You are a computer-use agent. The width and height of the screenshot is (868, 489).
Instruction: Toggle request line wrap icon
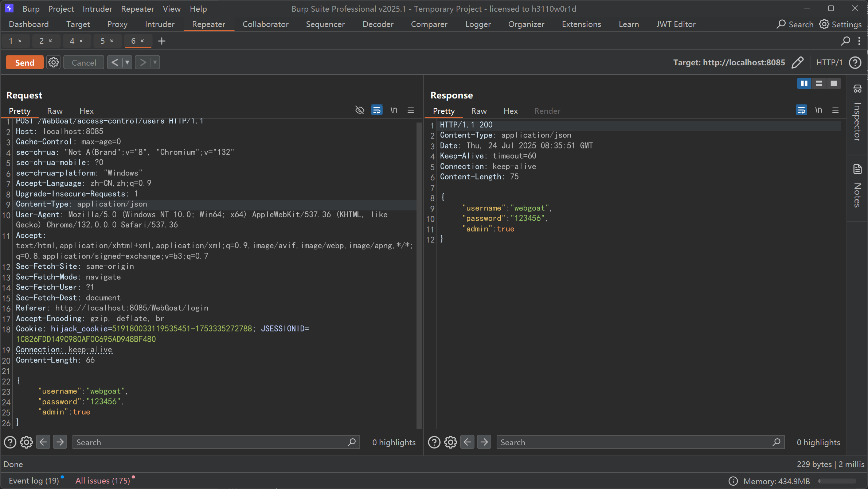click(x=377, y=110)
